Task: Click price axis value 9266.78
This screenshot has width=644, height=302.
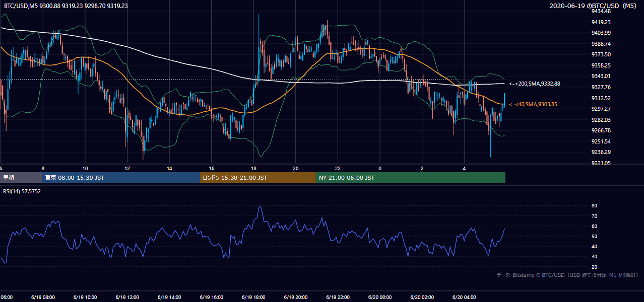Action: (x=601, y=130)
